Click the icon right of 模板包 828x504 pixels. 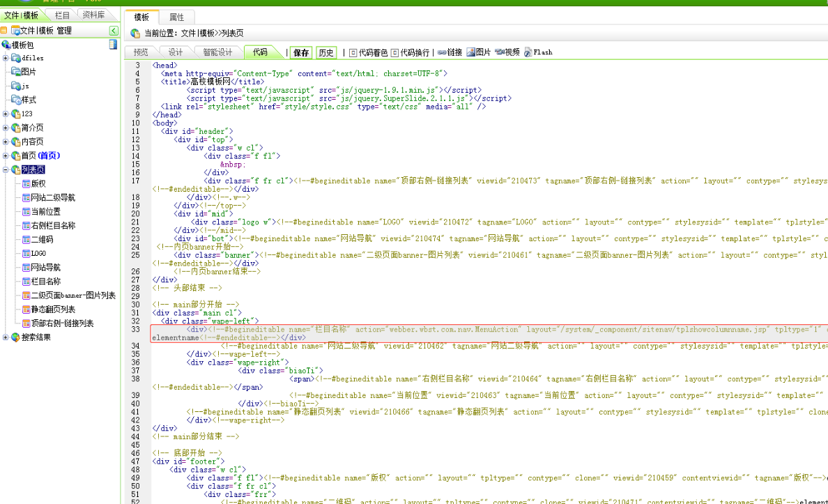(x=113, y=45)
